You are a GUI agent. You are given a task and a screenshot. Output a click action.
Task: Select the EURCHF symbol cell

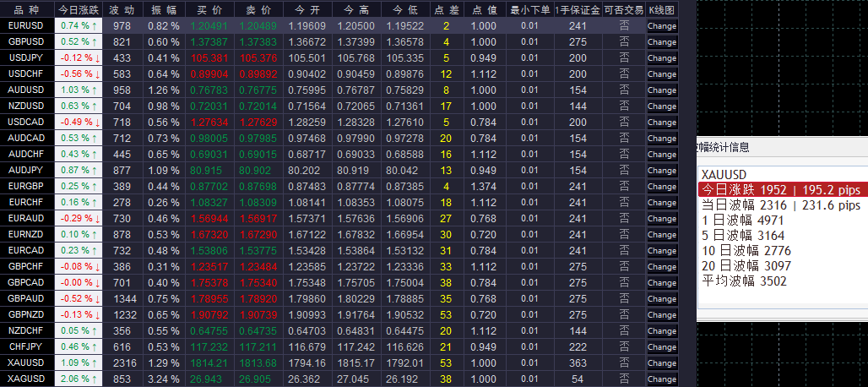pos(26,202)
